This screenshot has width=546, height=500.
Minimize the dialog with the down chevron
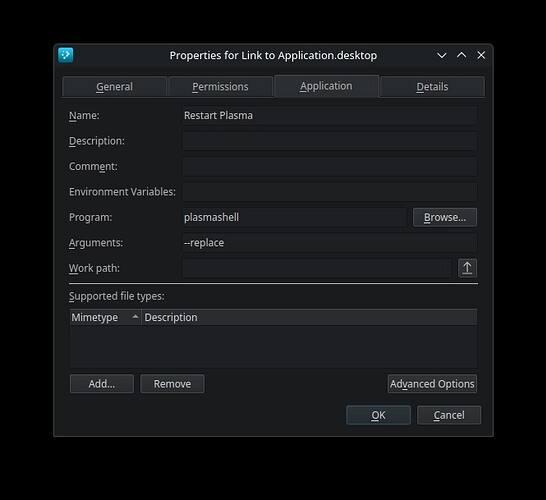442,55
